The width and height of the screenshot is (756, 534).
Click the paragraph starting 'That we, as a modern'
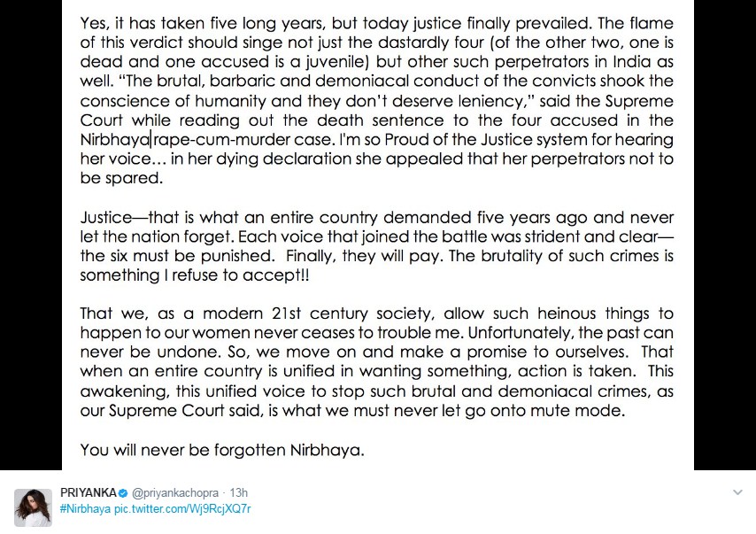pos(376,363)
